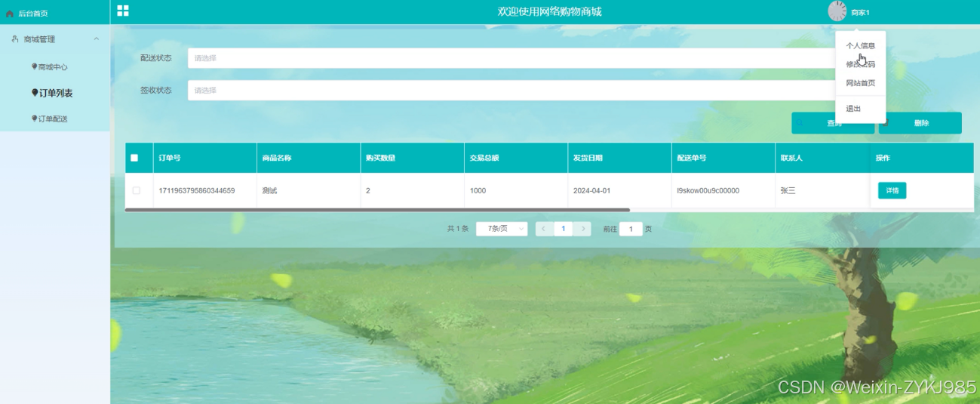Viewport: 980px width, 404px height.
Task: Open the 配送状态 dropdown
Action: [x=512, y=58]
